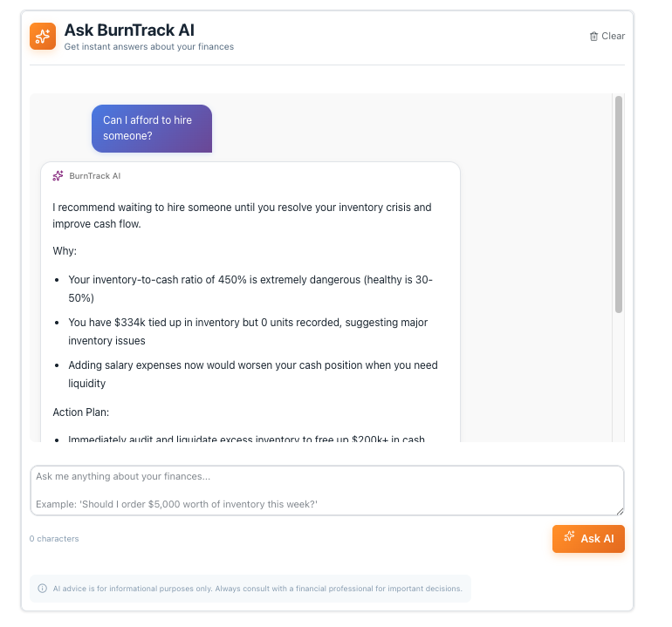This screenshot has width=672, height=627.
Task: Click the lower chat scrollbar track
Action: [x=618, y=384]
